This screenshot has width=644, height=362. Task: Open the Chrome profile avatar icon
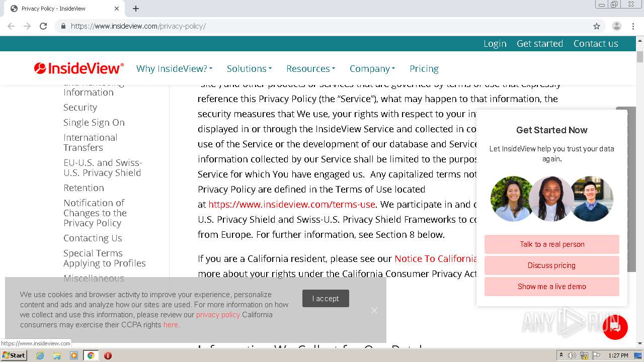[617, 26]
